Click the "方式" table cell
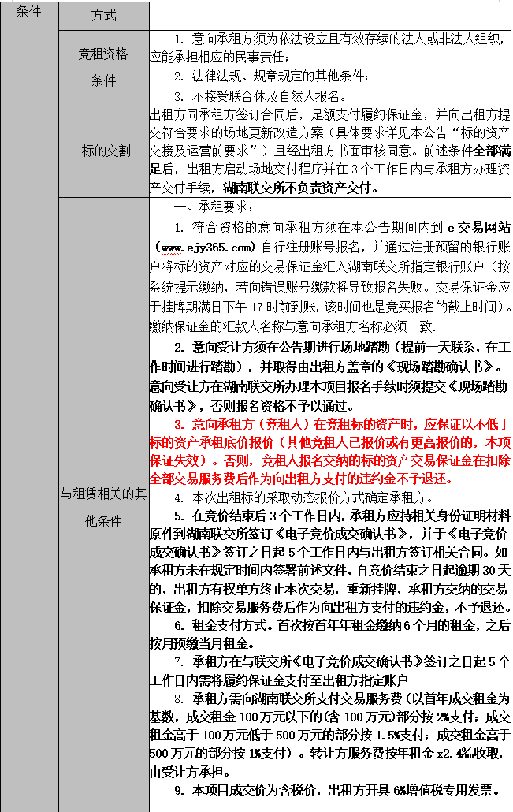The width and height of the screenshot is (513, 812). [103, 15]
